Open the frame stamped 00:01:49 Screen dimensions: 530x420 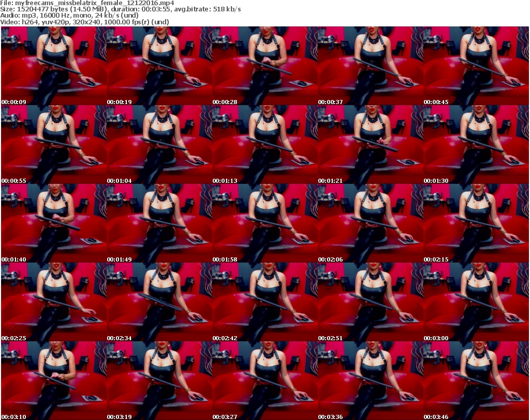[x=159, y=224]
